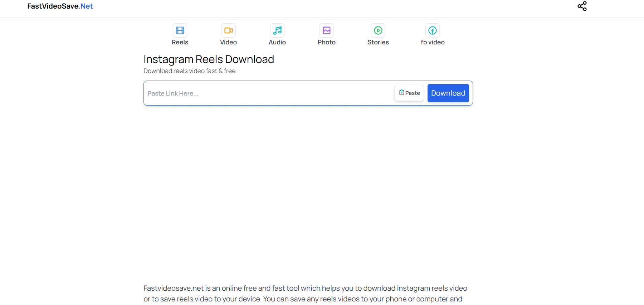644x305 pixels.
Task: Switch to the fb video text label
Action: click(x=433, y=42)
